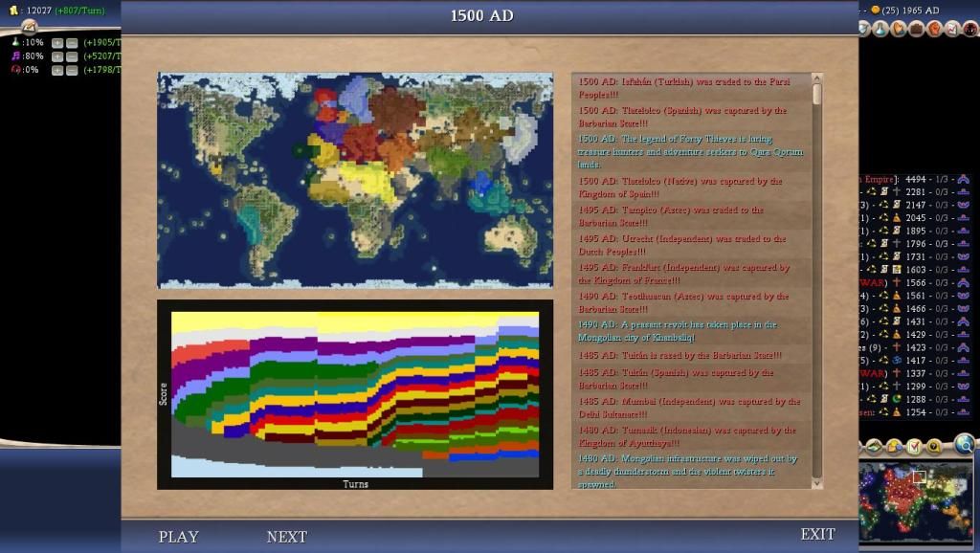
Task: Open the Info Screen graph icon
Action: click(952, 28)
